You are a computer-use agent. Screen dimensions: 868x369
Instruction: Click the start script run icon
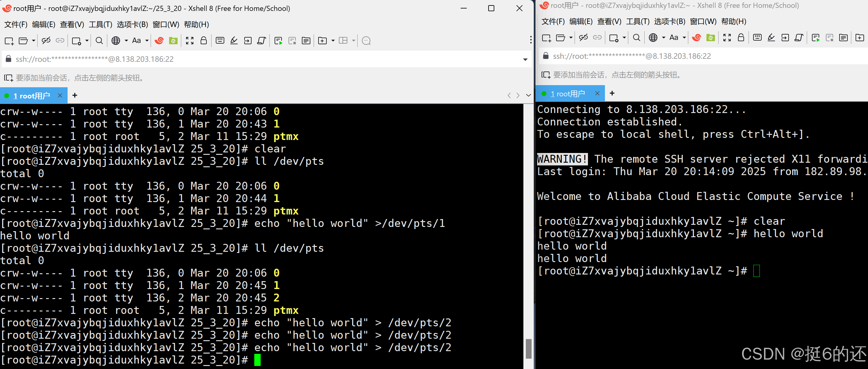tap(278, 41)
